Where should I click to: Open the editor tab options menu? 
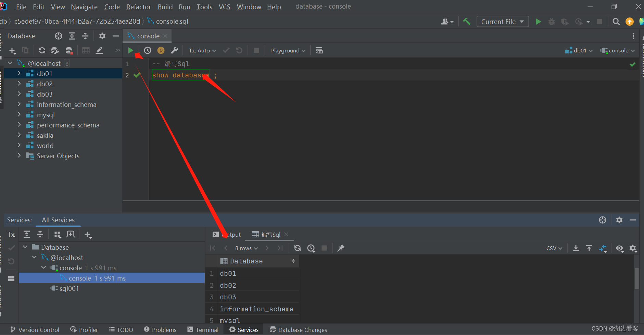point(633,36)
